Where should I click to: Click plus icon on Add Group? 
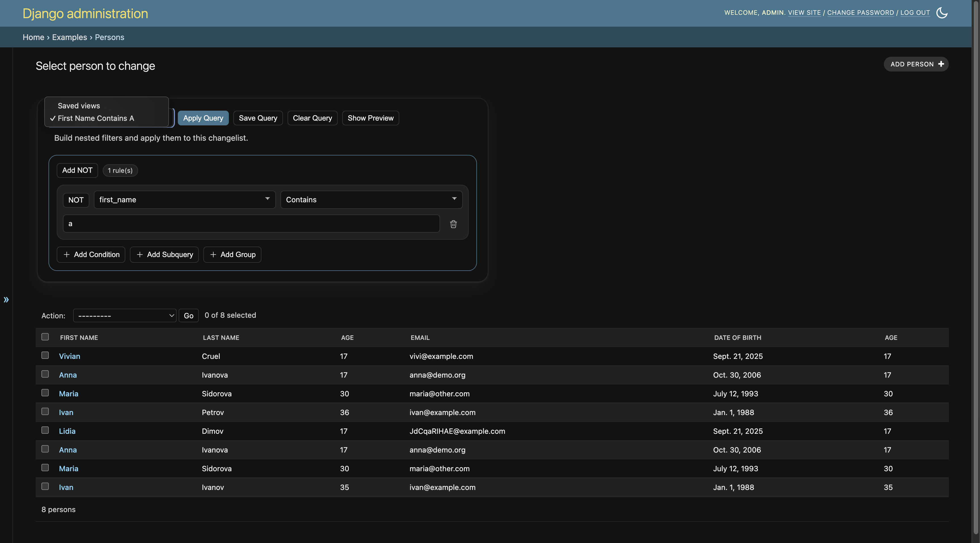tap(213, 254)
